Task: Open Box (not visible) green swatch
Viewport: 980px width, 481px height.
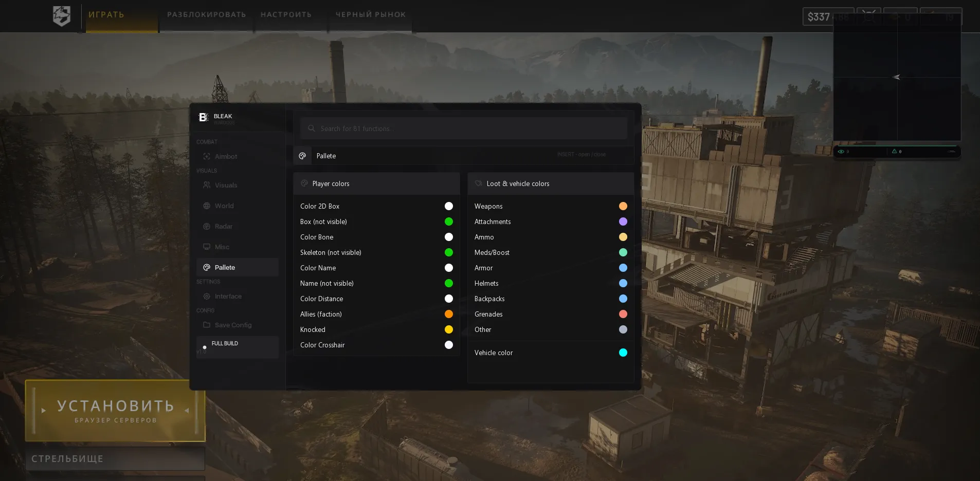Action: tap(449, 221)
